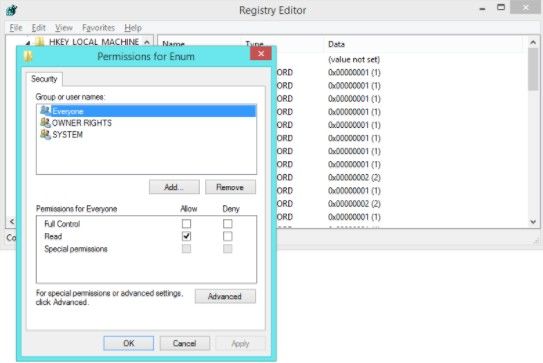Viewport: 543px width, 363px height.
Task: Check Allow for Full Control
Action: (x=186, y=224)
